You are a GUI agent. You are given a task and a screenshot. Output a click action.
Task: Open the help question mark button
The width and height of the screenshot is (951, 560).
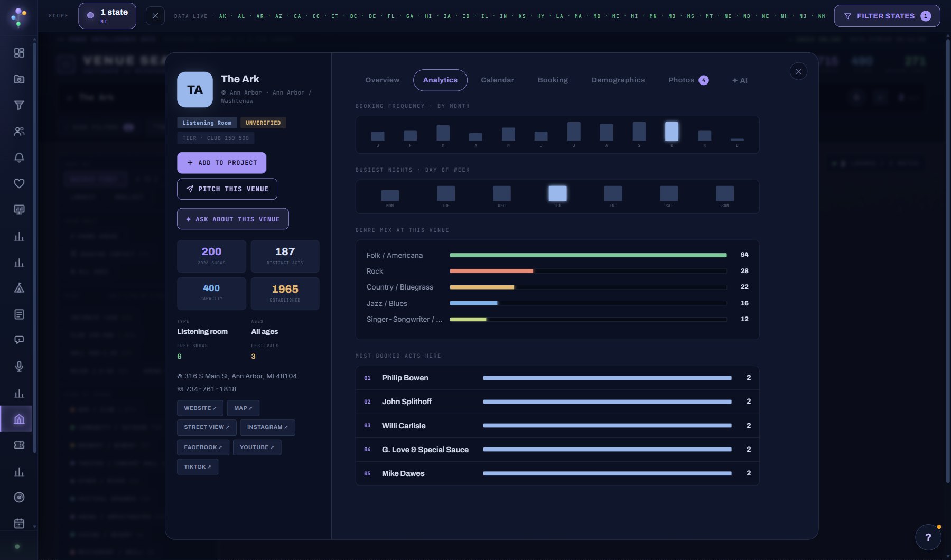coord(928,537)
